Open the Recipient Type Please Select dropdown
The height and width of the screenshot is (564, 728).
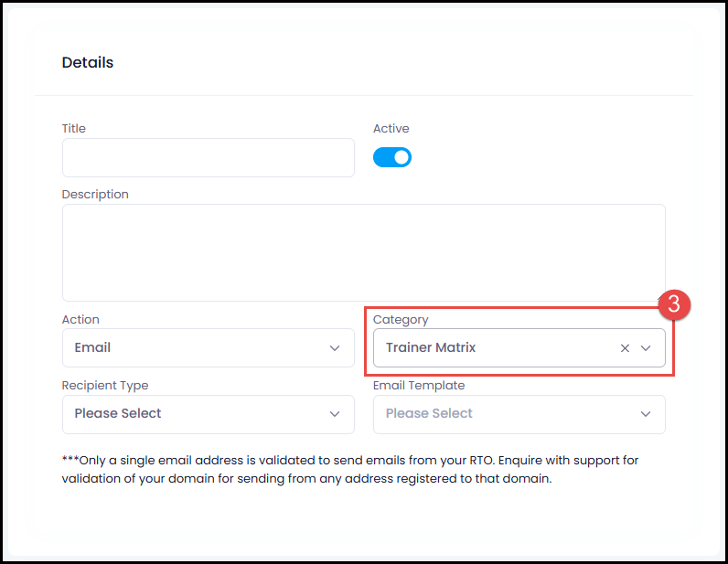(208, 414)
